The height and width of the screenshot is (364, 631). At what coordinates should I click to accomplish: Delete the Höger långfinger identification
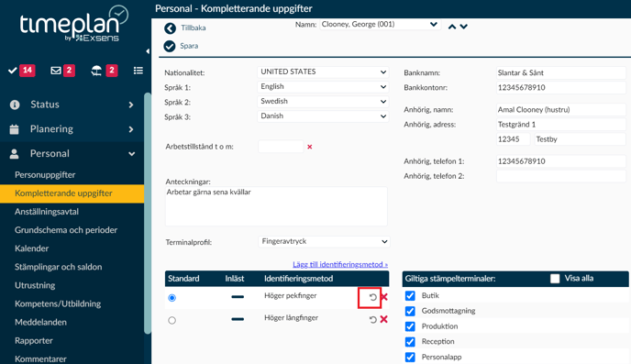[384, 319]
